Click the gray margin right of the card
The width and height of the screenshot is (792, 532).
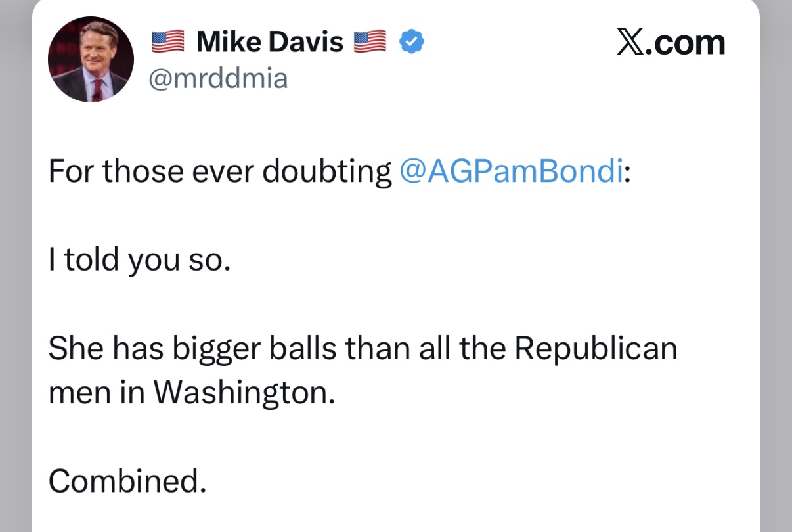click(776, 266)
